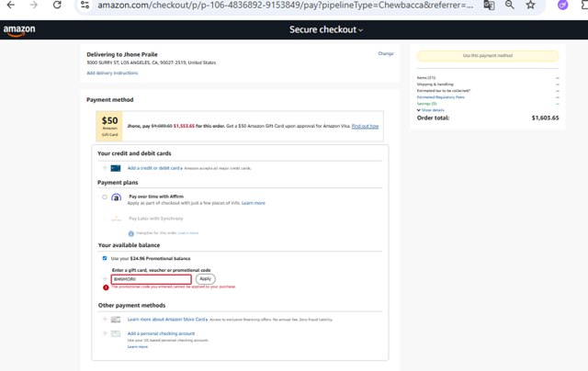The image size is (588, 371).
Task: Click the browser forward arrow
Action: pos(34,5)
